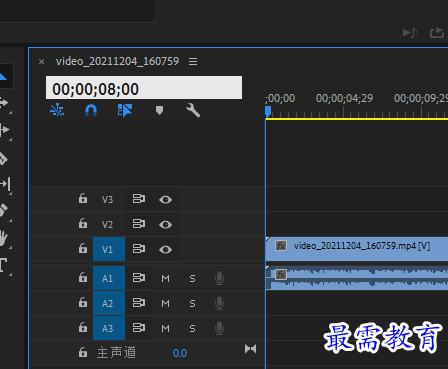This screenshot has width=448, height=369.
Task: Open the sequence panel hamburger menu
Action: point(193,61)
